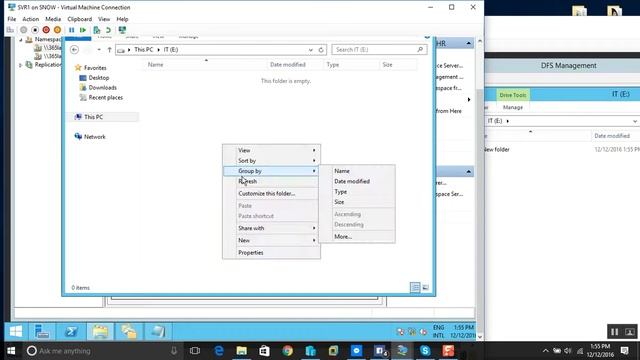Open Drive Tools tab in right window

[513, 95]
